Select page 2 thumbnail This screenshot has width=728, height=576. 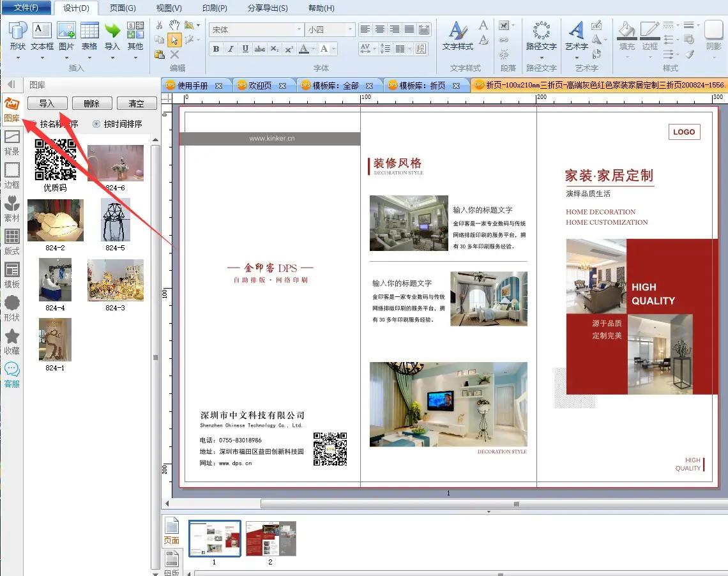(x=271, y=538)
